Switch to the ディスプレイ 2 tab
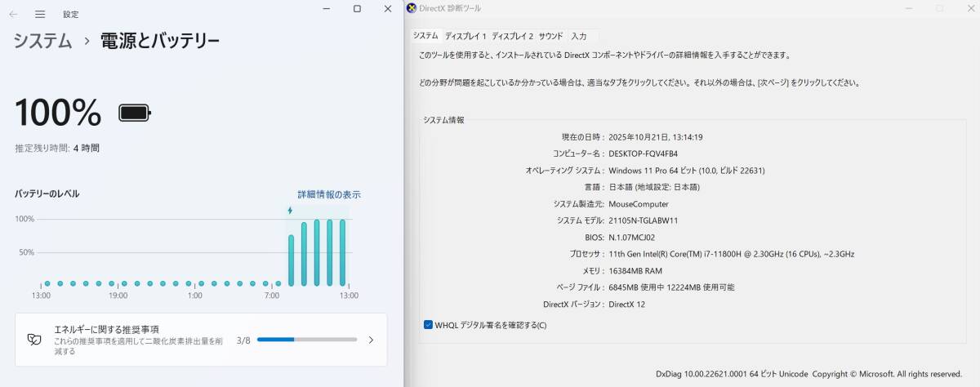Screen dimensions: 980x387 [x=512, y=36]
